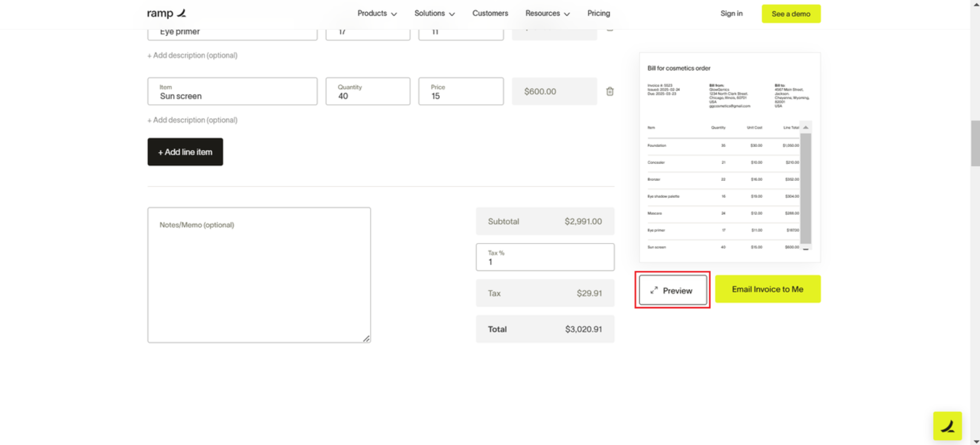Viewport: 980px width, 445px height.
Task: Click the expand icon inside the Preview button
Action: tap(654, 290)
